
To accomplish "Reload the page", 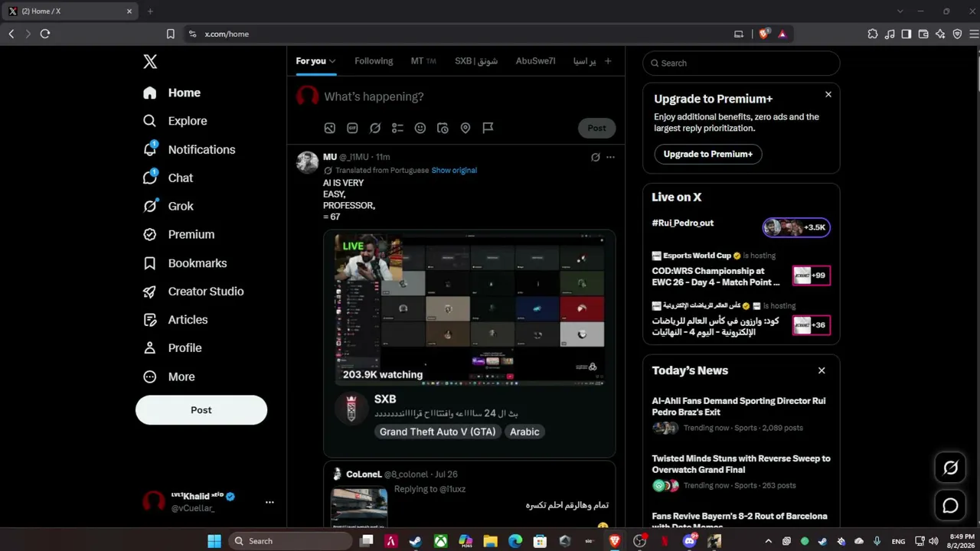I will pos(45,34).
